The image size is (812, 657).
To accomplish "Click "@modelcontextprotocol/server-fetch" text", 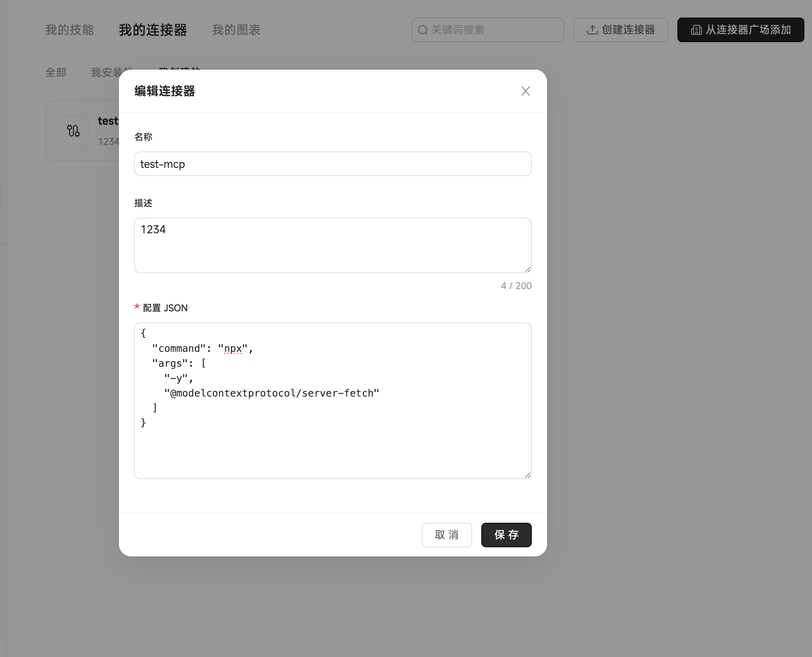I will [x=271, y=393].
